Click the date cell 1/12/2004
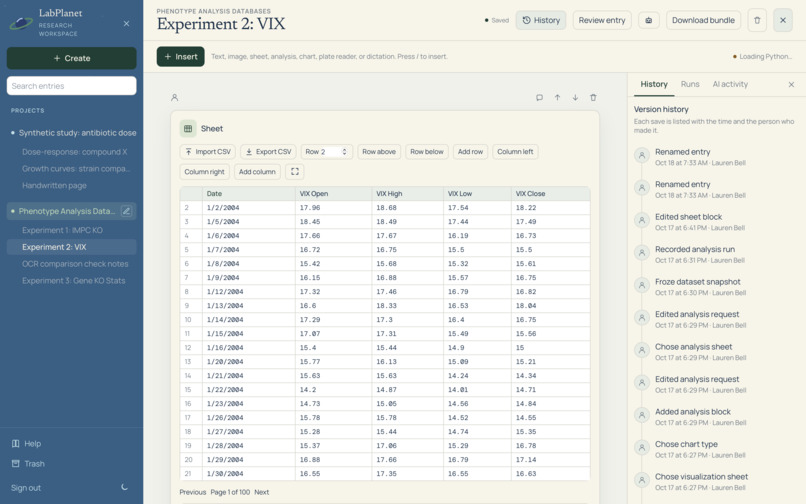The image size is (806, 504). [x=249, y=292]
